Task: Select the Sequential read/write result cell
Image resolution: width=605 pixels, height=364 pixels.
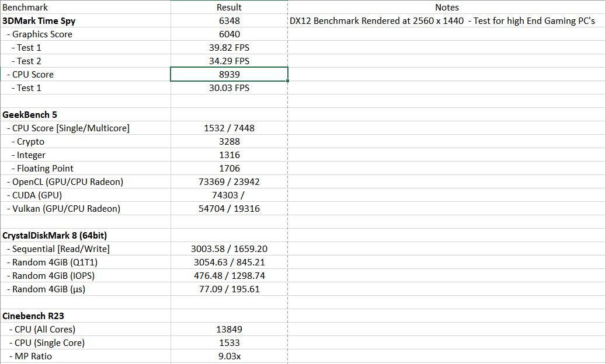Action: point(229,249)
